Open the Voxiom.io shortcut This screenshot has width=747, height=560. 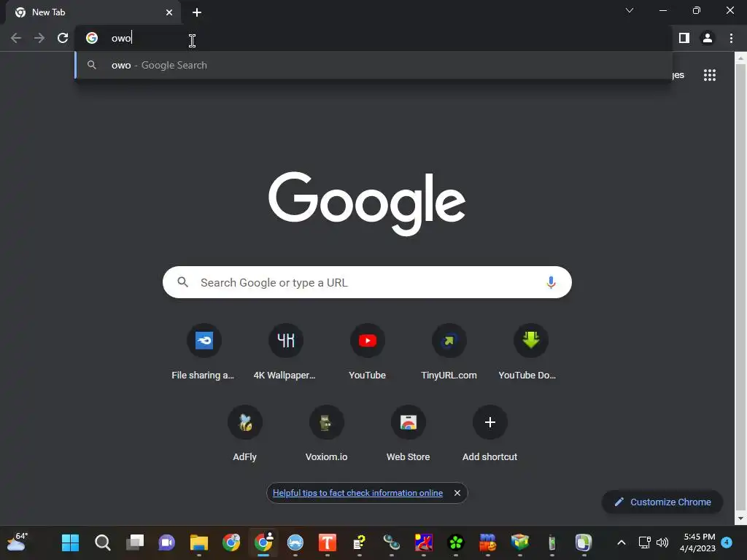click(326, 434)
